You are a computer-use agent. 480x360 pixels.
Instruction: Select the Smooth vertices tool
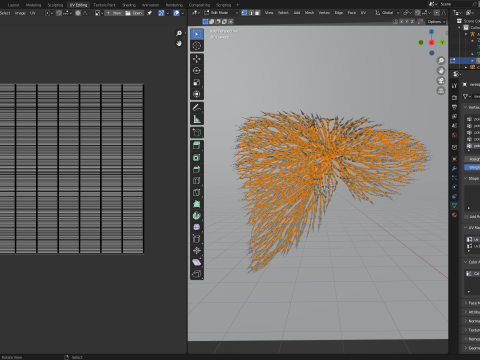tap(197, 227)
